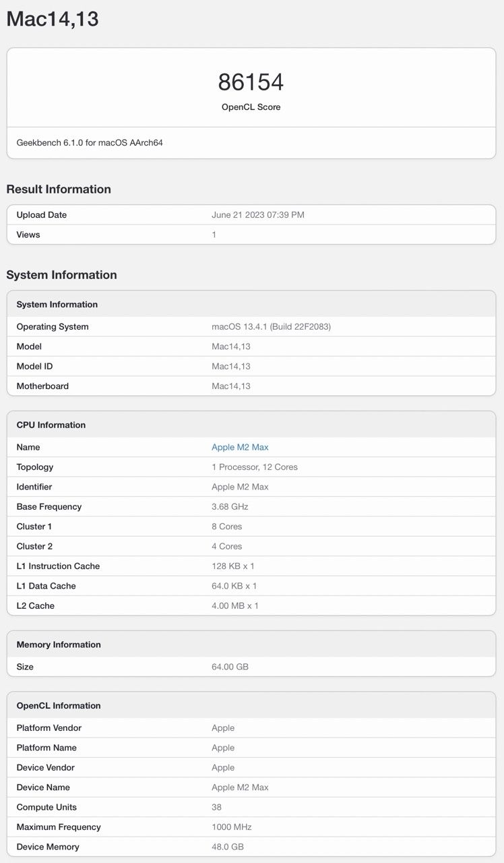
Task: Select the 1000 MHz maximum frequency
Action: point(232,827)
